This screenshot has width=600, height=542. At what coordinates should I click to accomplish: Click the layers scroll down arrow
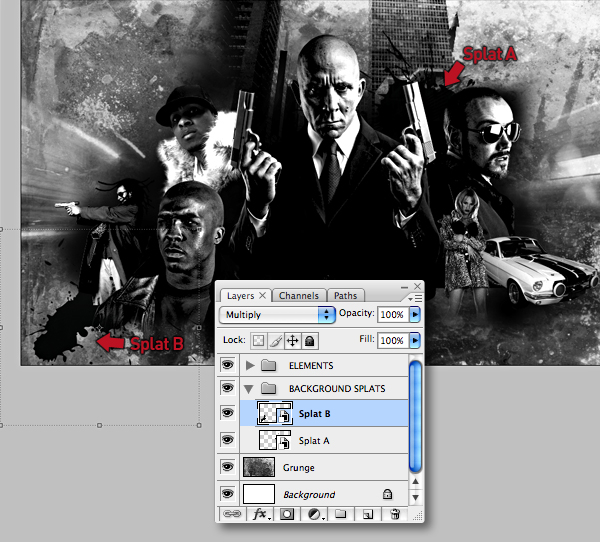[416, 498]
